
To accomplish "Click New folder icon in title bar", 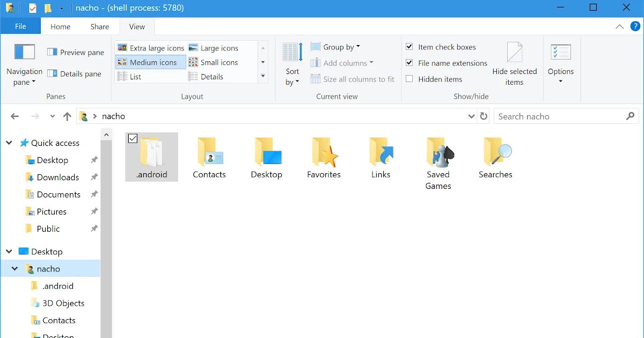I will pos(48,8).
